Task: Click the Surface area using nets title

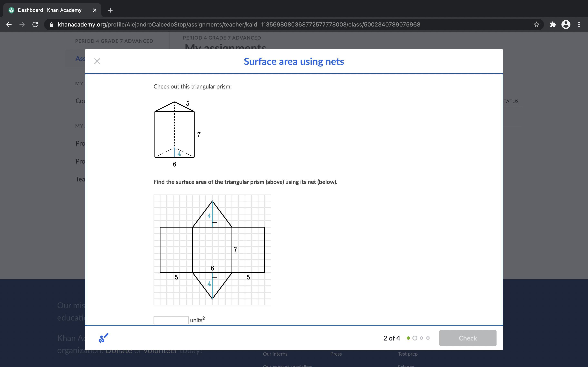Action: tap(294, 61)
